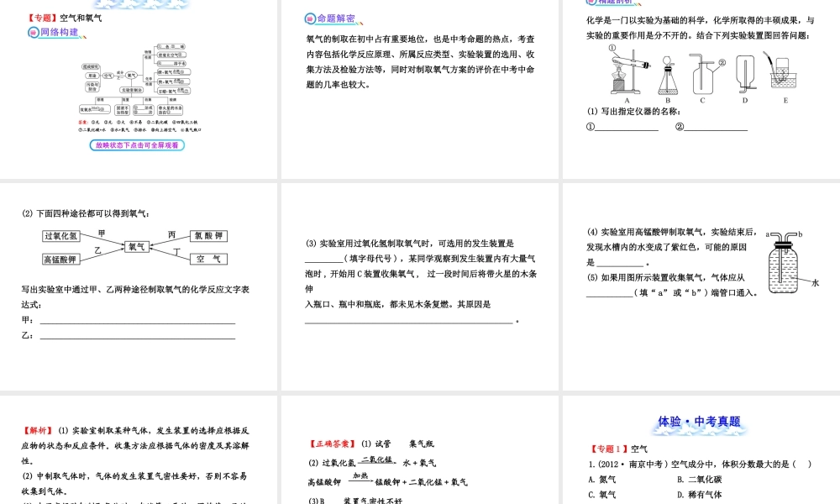Click apparatus E water trough diagram
The width and height of the screenshot is (840, 504).
pyautogui.click(x=782, y=71)
